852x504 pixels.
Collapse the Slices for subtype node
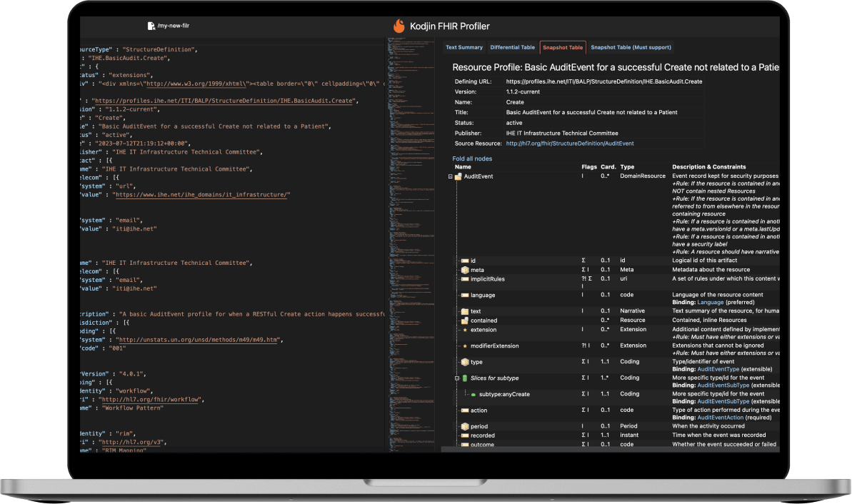[457, 378]
